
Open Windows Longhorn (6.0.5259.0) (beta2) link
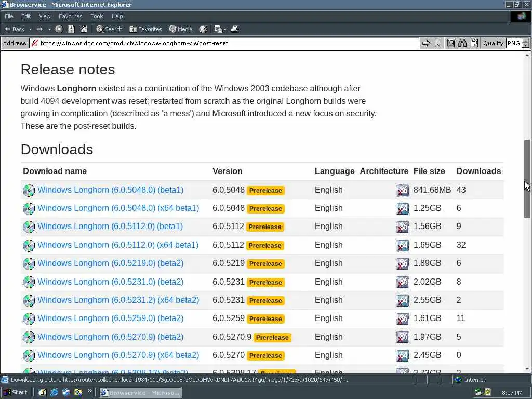(110, 318)
